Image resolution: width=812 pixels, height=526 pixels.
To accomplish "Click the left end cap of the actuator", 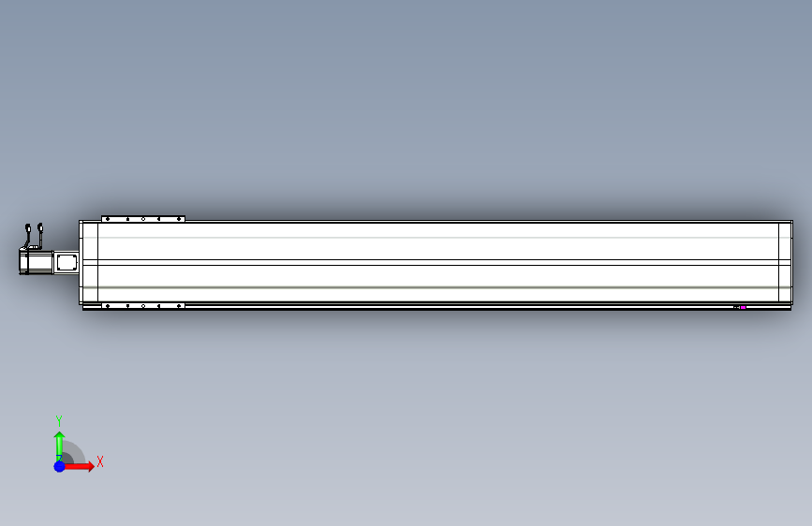I will (89, 262).
